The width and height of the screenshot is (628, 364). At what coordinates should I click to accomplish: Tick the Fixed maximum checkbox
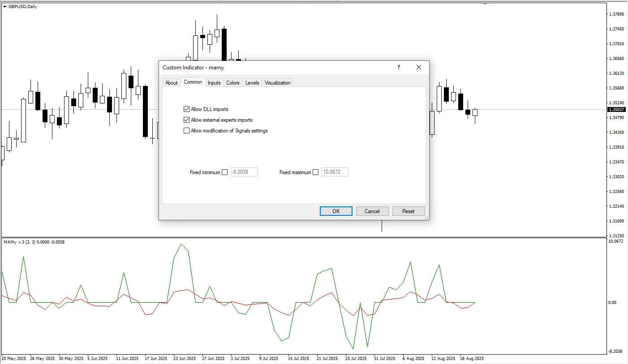click(315, 172)
